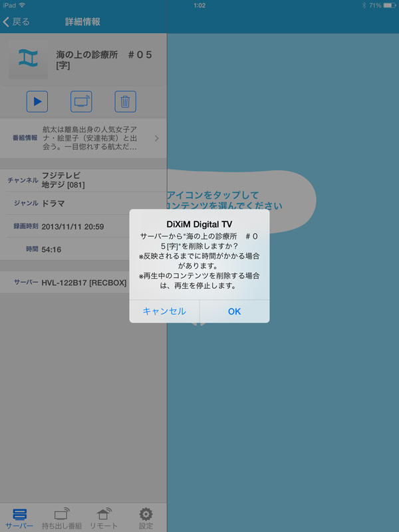This screenshot has width=399, height=532.
Task: Tap the 番組情報 label
Action: click(x=25, y=138)
